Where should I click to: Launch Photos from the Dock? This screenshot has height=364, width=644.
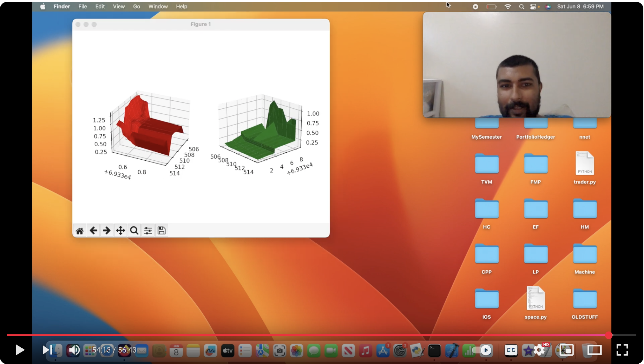[x=296, y=351]
